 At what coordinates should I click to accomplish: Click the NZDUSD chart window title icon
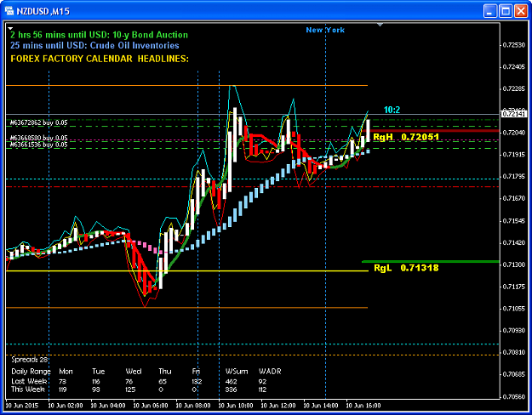(9, 11)
